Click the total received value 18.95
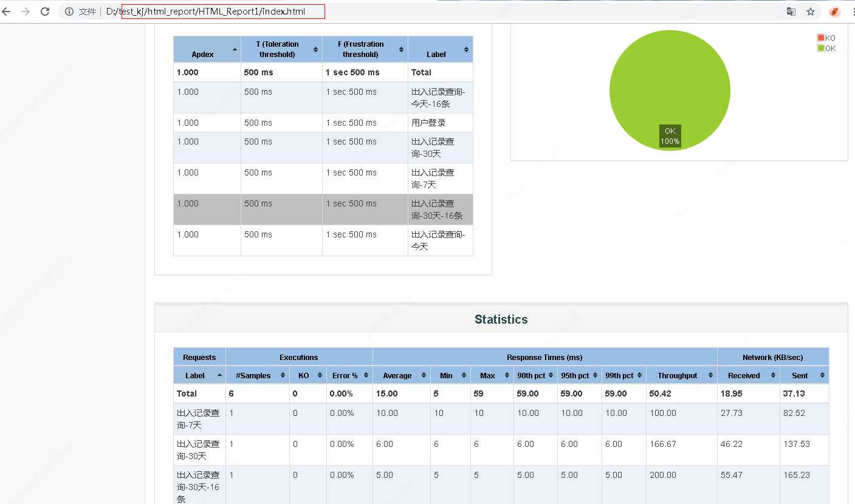 tap(732, 393)
